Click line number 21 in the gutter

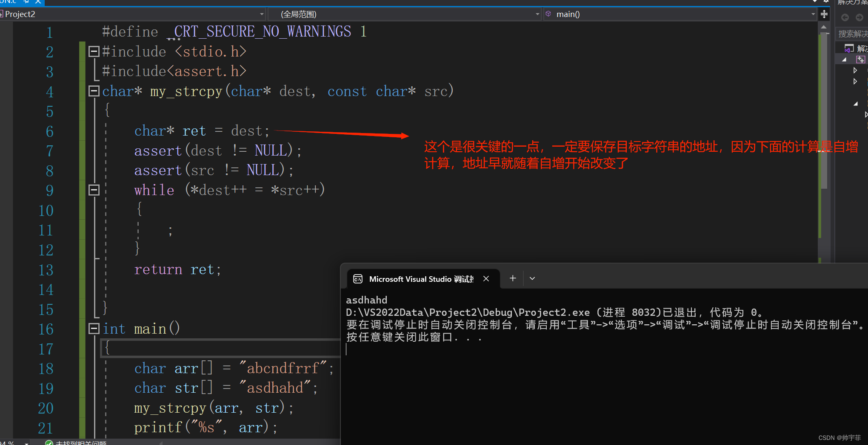click(x=46, y=428)
